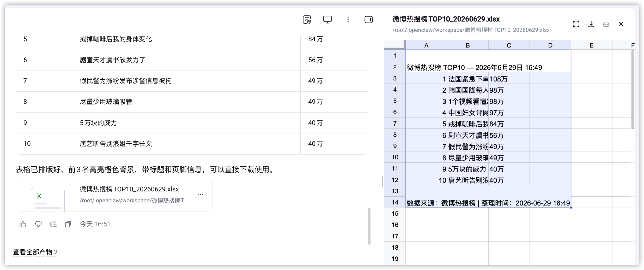Toggle the side panel layout icon
Image resolution: width=644 pixels, height=270 pixels.
click(x=368, y=20)
